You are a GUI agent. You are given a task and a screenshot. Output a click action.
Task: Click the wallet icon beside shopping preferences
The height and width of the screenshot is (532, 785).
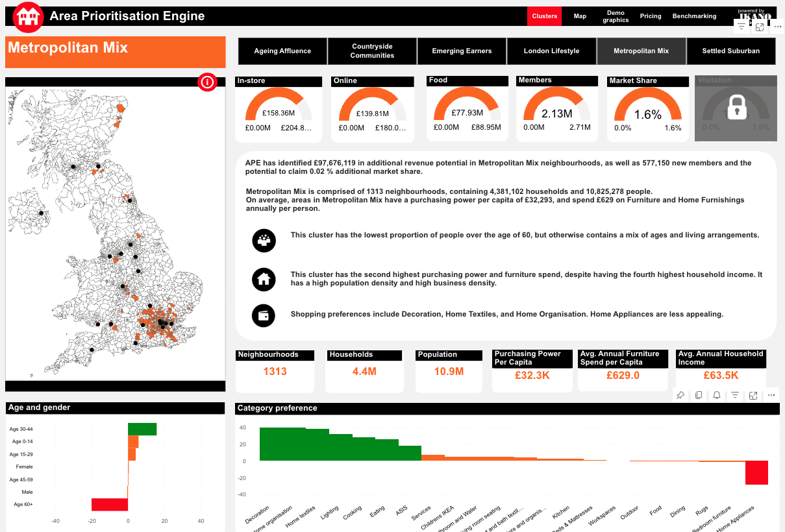click(264, 316)
